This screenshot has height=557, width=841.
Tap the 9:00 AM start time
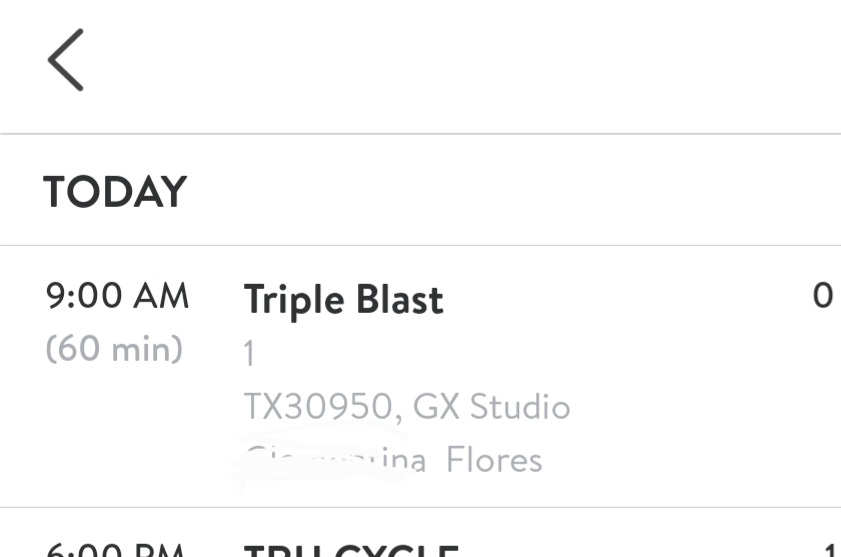click(x=117, y=297)
